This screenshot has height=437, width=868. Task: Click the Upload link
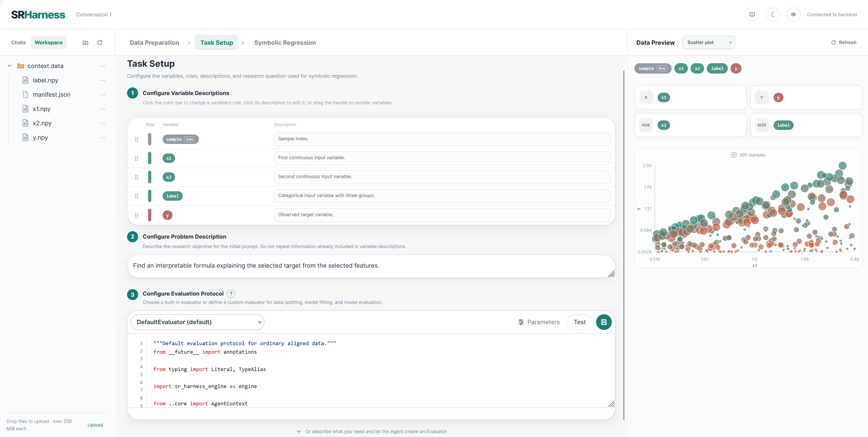coord(95,425)
